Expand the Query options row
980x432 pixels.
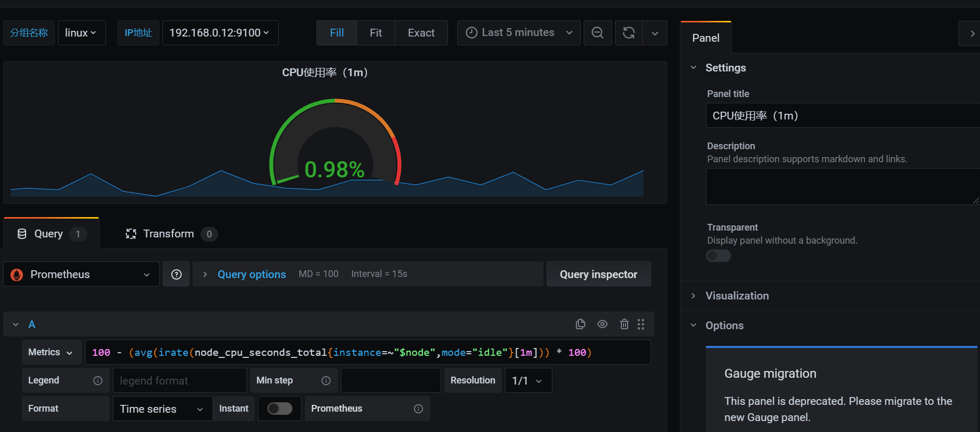(368, 274)
